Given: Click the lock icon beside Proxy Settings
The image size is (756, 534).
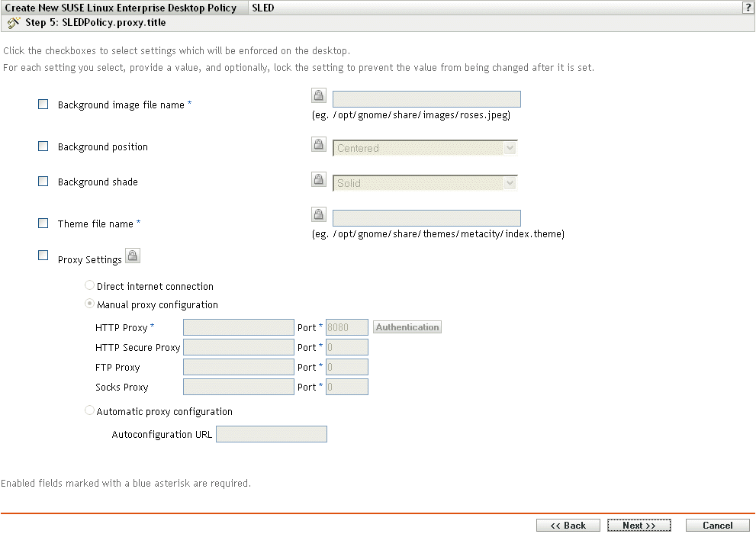Looking at the screenshot, I should (x=132, y=256).
